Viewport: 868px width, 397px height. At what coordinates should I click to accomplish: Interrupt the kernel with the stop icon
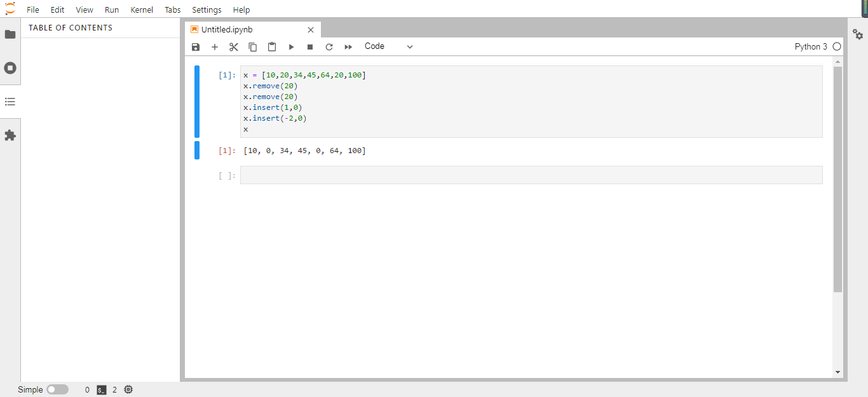coord(310,47)
